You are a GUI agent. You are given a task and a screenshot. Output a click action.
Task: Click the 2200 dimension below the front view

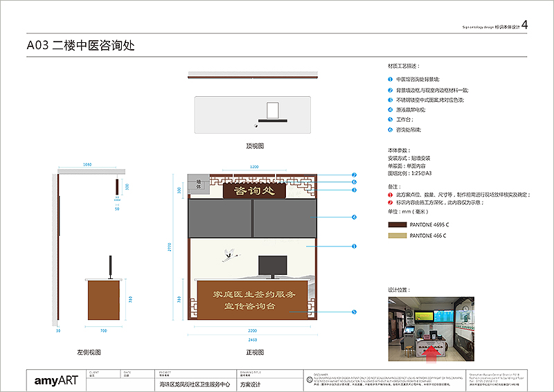tap(252, 331)
